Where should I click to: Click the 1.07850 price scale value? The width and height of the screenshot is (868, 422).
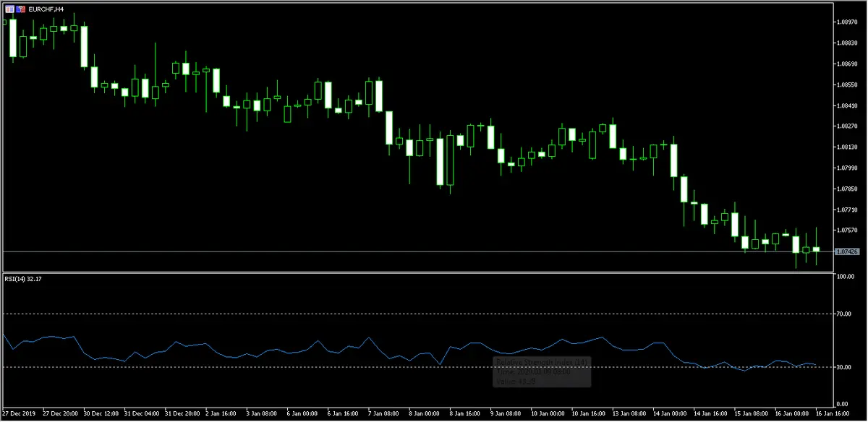point(846,189)
